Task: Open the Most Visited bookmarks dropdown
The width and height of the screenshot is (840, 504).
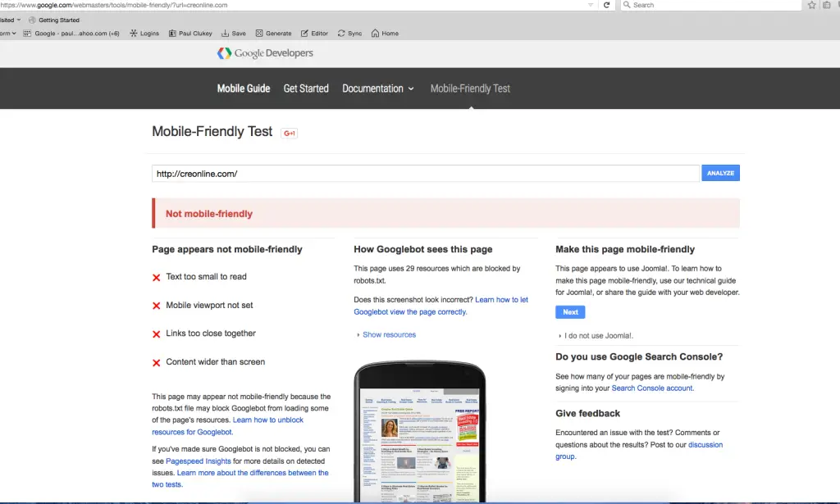Action: [x=10, y=20]
